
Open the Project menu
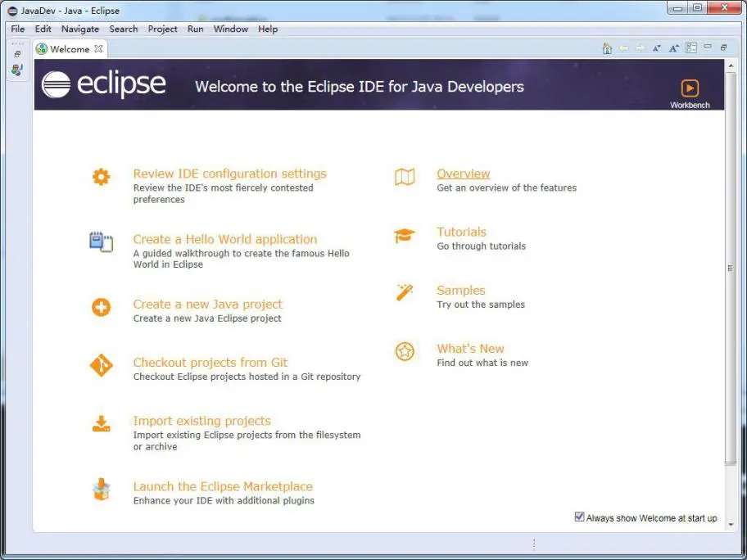(x=162, y=29)
